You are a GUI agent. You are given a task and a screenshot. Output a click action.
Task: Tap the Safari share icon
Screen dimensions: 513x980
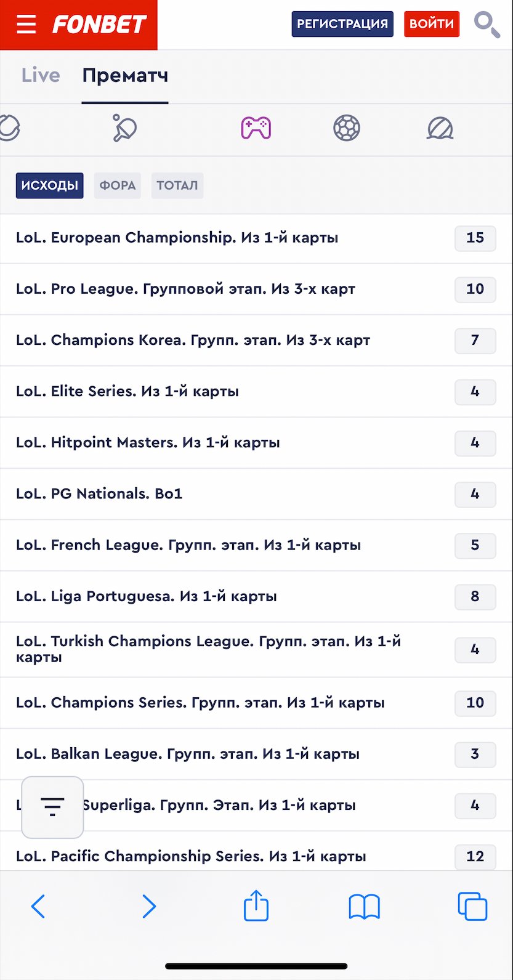tap(256, 906)
